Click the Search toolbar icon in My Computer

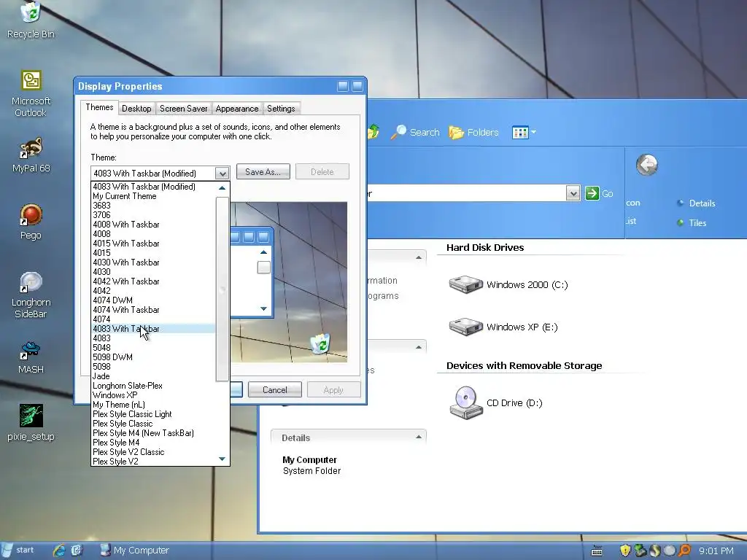(x=415, y=133)
